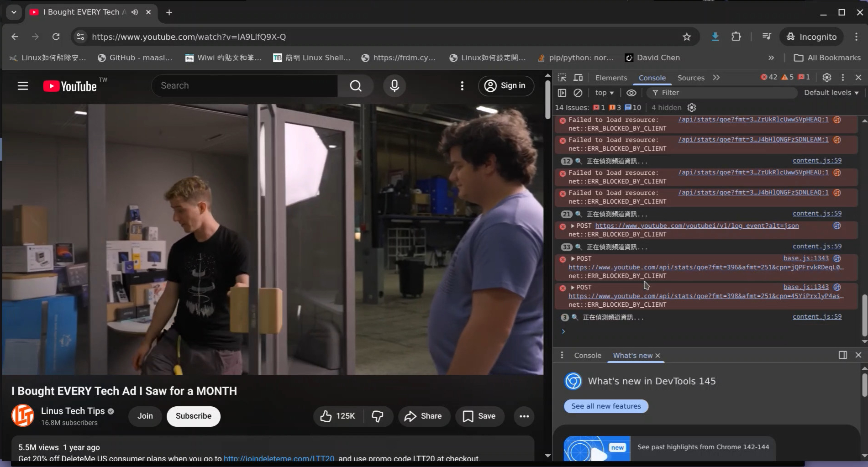Toggle live expression eye icon
The height and width of the screenshot is (467, 868).
click(x=631, y=93)
